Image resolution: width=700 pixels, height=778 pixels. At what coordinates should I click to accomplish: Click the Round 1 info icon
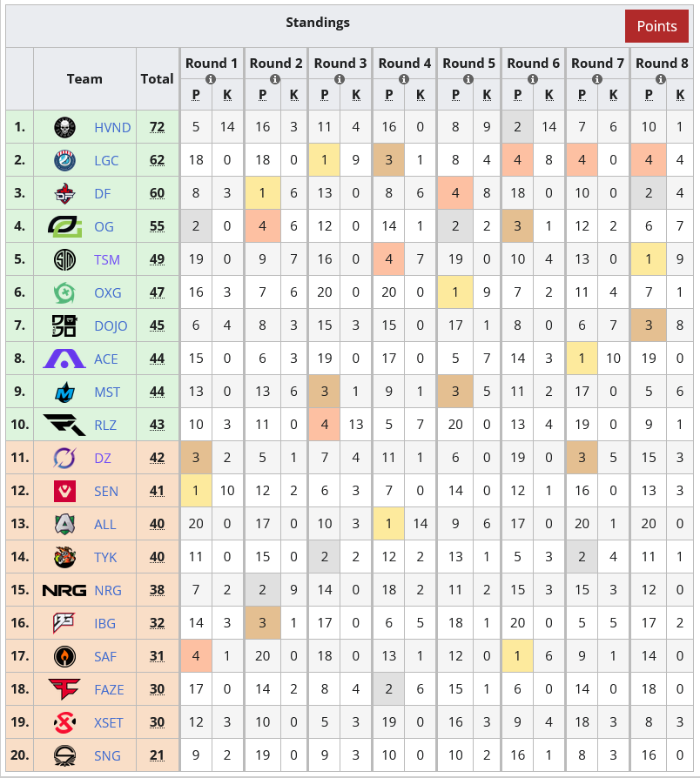212,79
